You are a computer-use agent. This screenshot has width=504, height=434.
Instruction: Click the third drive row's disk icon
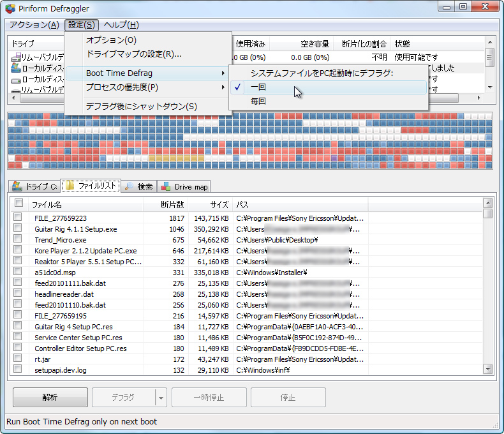click(16, 79)
